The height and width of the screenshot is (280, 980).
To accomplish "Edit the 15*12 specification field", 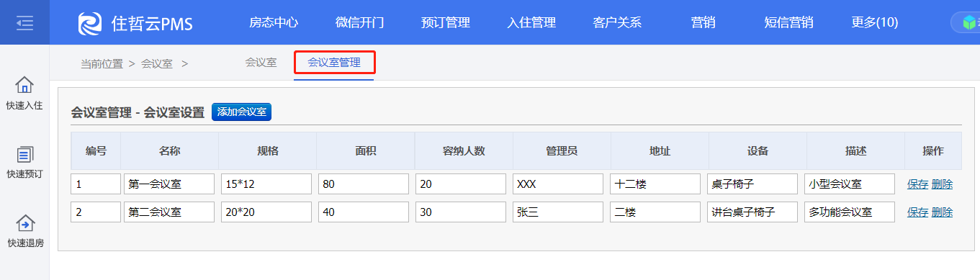I will (266, 184).
